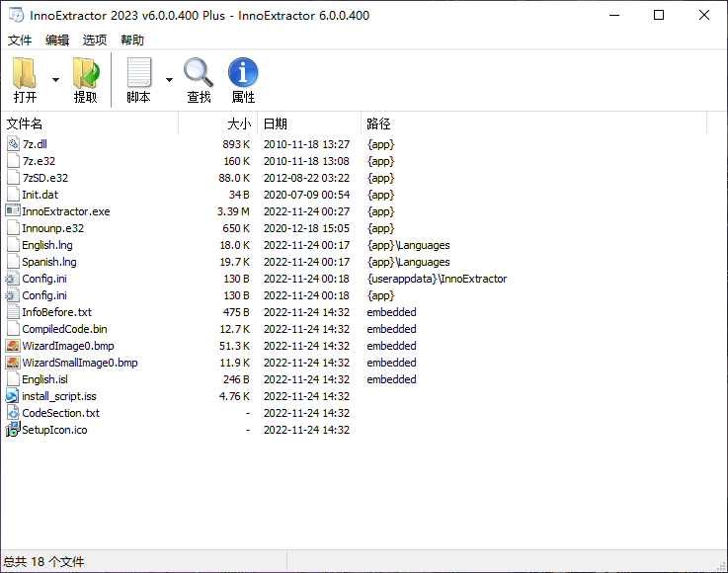Click the 7z.dll file icon
The width and height of the screenshot is (728, 573).
pos(13,144)
